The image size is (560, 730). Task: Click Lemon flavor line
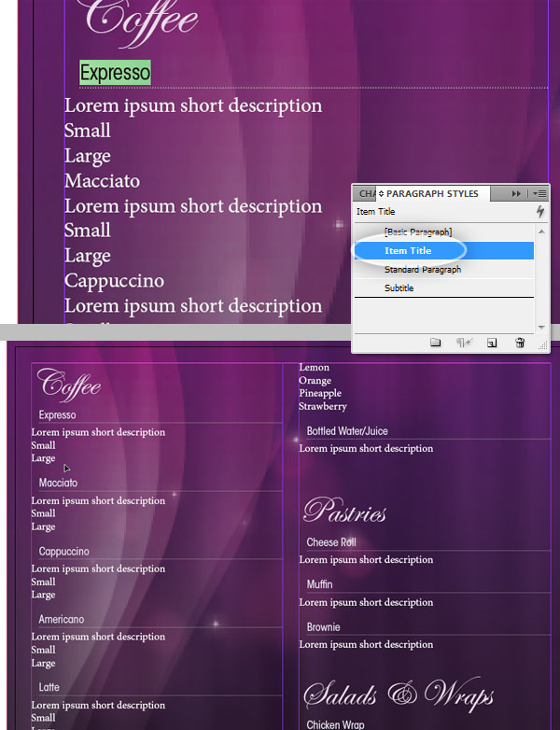click(315, 367)
